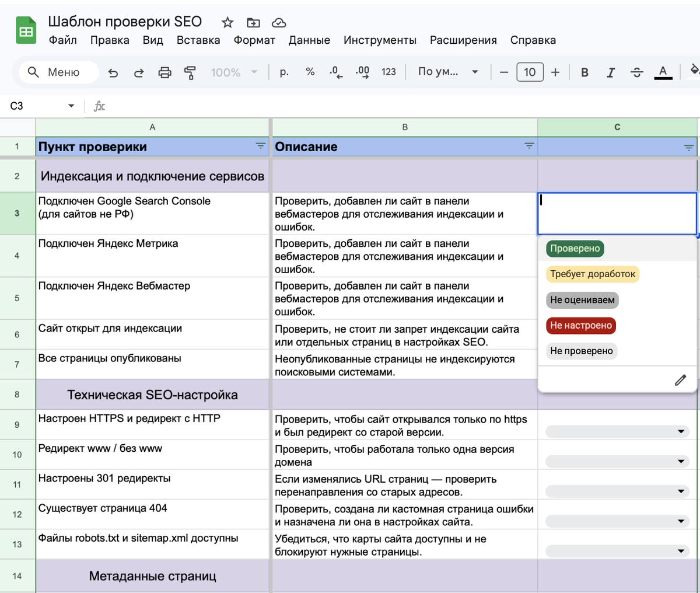Click cell Все страницы опубликованы
Image resolution: width=700 pixels, height=593 pixels.
(x=152, y=364)
